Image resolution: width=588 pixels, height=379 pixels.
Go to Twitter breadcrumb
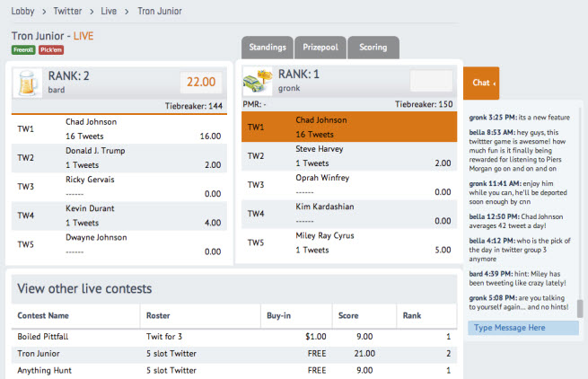pyautogui.click(x=67, y=12)
